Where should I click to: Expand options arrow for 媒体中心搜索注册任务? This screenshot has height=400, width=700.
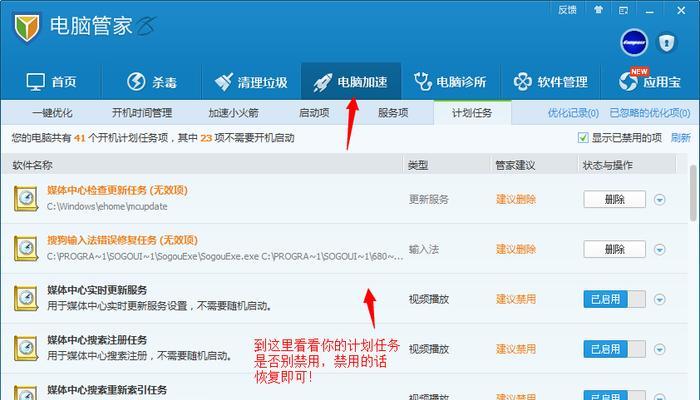(660, 349)
